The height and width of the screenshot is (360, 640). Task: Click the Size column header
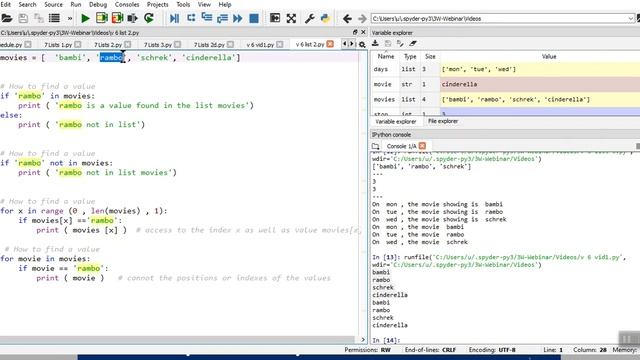point(430,57)
